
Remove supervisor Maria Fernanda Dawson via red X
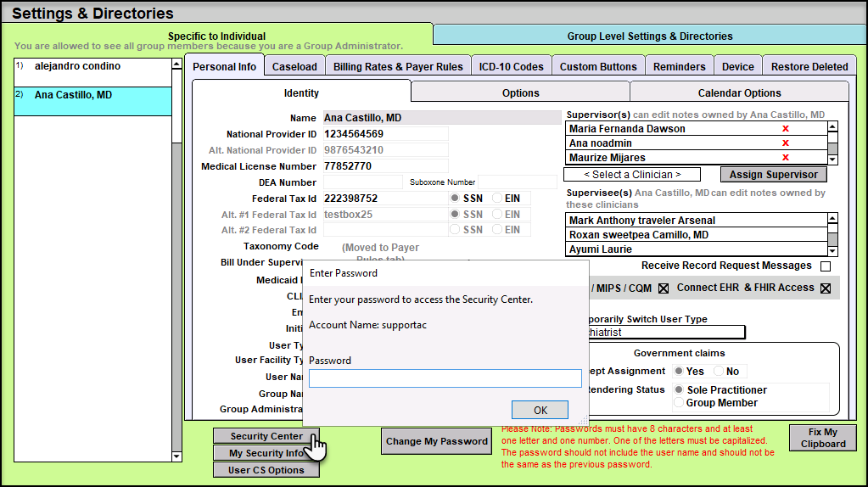click(x=786, y=129)
